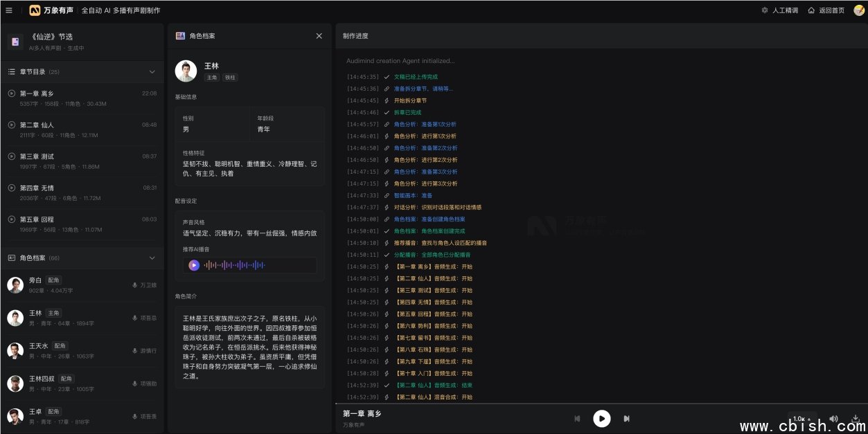Viewport: 868px width, 434px height.
Task: Play chapter 第一章 离乡 from the list
Action: point(12,93)
